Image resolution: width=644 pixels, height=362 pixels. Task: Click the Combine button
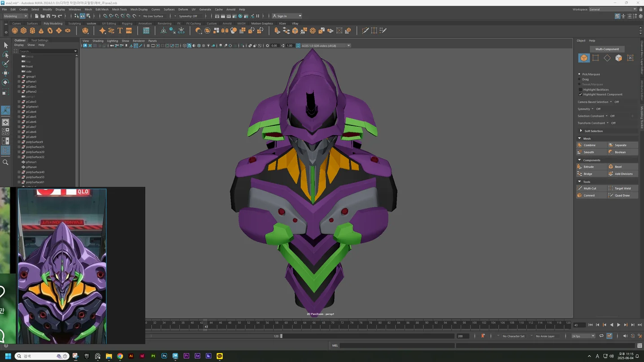click(592, 145)
